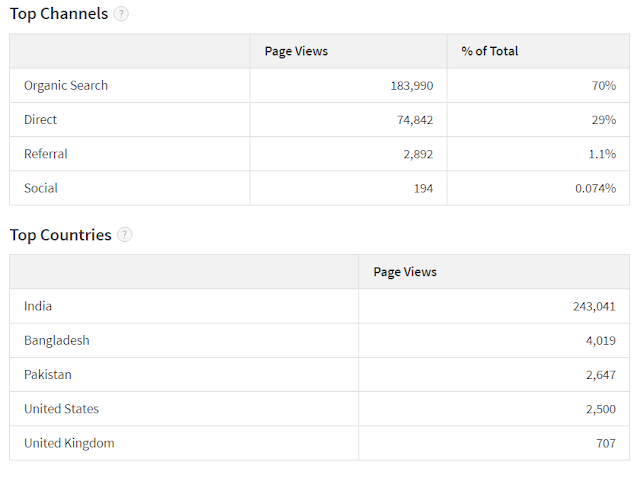
Task: Select the Social channel row label
Action: point(41,188)
